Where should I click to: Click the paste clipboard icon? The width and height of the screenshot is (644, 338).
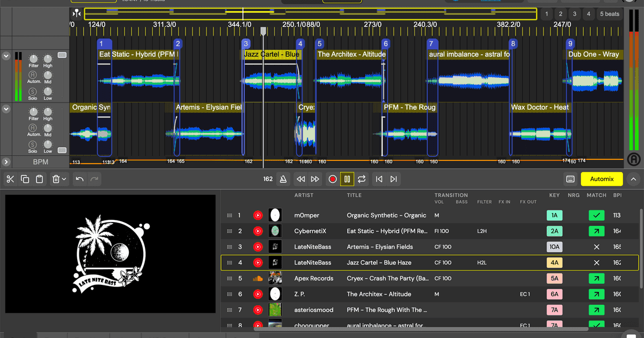tap(39, 179)
